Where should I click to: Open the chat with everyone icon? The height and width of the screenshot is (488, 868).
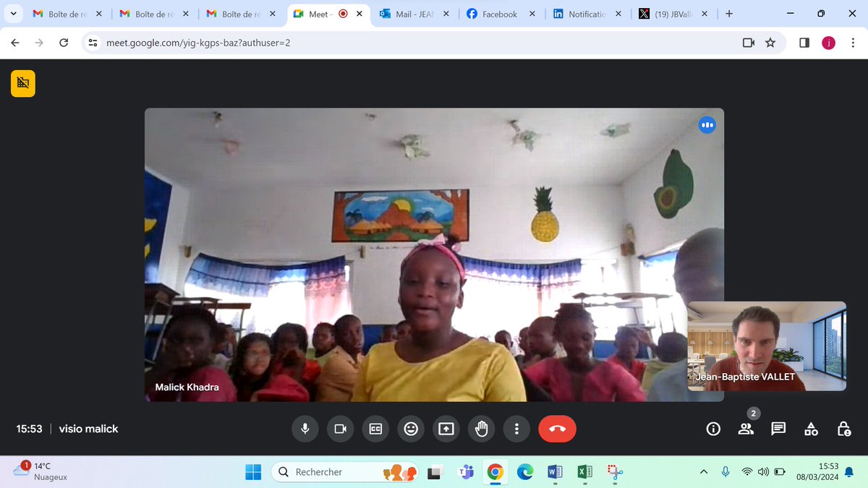pos(778,429)
